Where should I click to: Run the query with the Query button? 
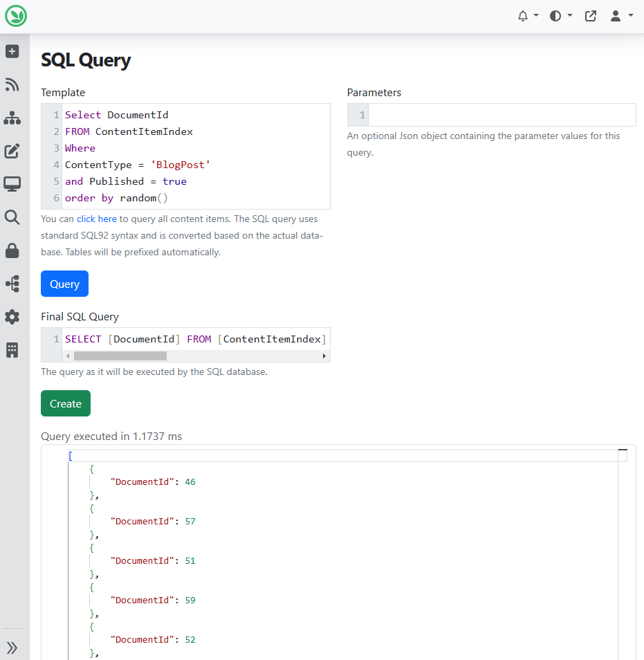tap(64, 284)
